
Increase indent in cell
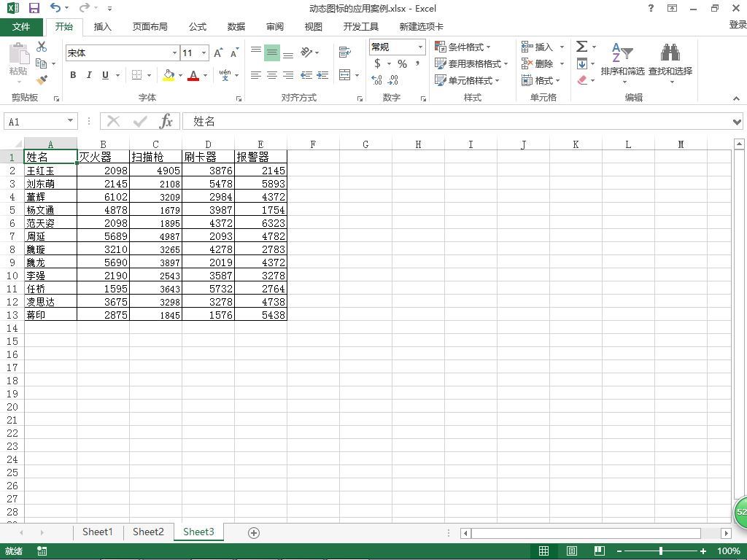point(322,75)
